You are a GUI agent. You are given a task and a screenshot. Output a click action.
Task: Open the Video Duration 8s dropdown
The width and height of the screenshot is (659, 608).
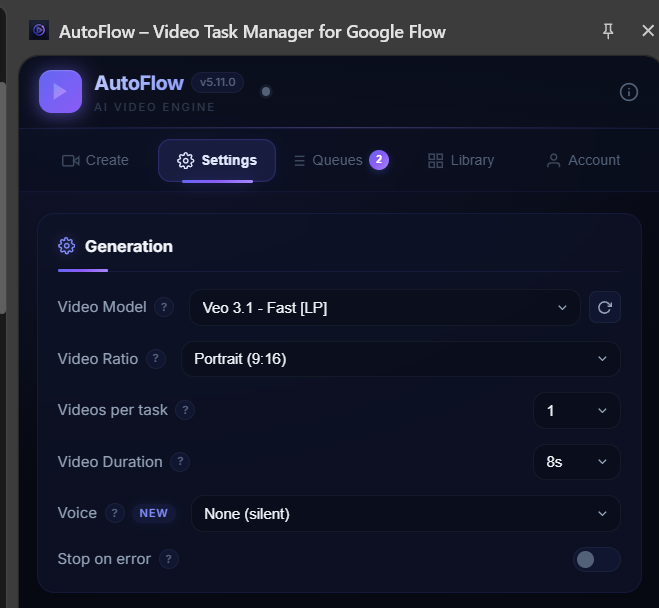pos(577,462)
